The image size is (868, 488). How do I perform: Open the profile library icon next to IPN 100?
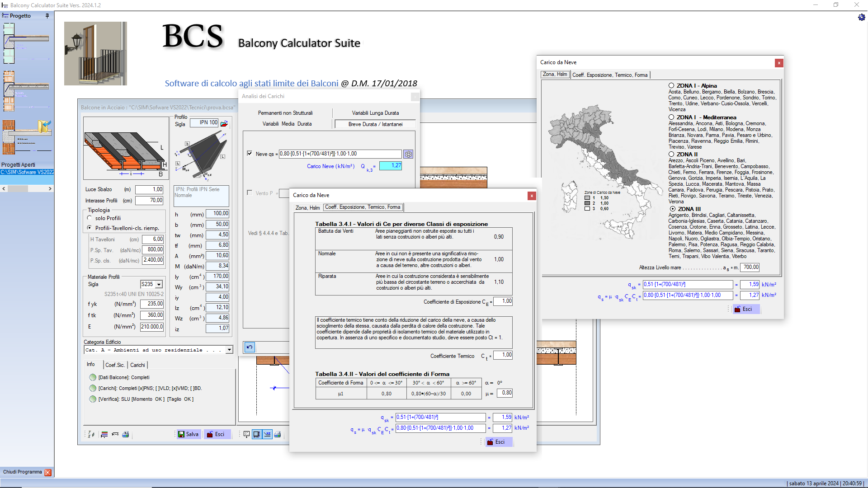[224, 123]
